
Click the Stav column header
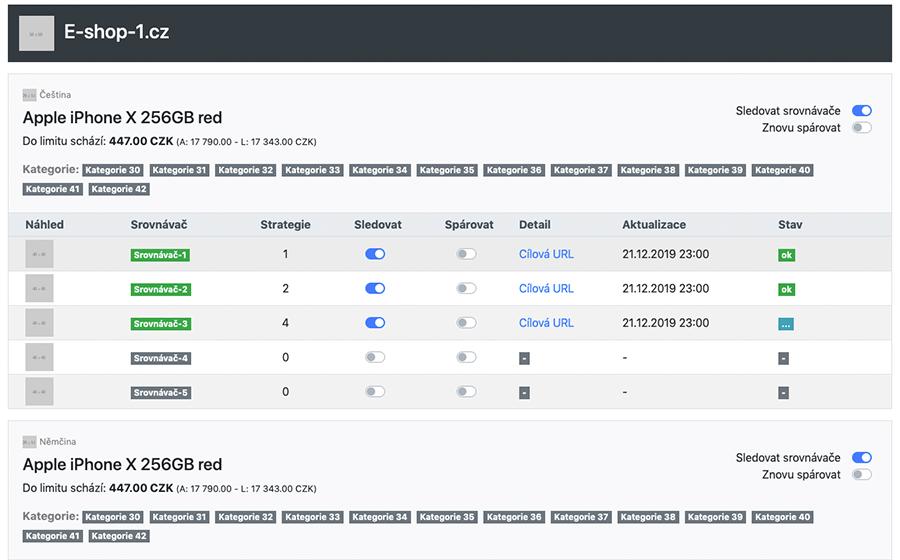pyautogui.click(x=790, y=224)
